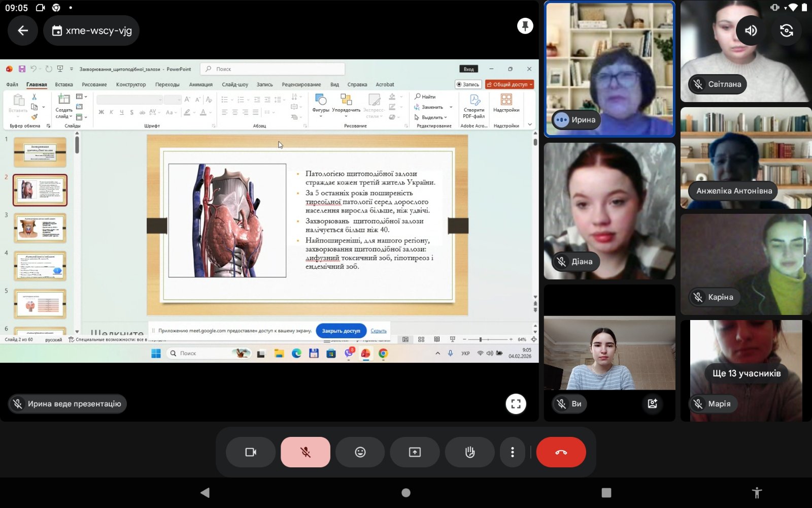
Task: End the call with the red hang-up button
Action: (x=561, y=452)
